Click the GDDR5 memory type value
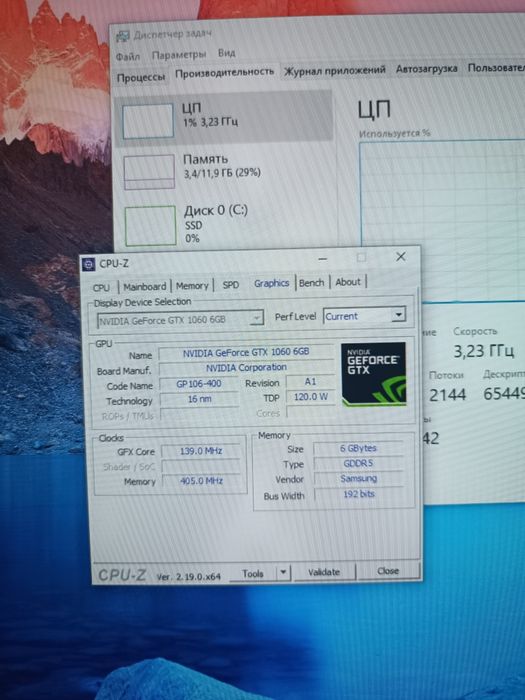The height and width of the screenshot is (700, 525). 358,464
